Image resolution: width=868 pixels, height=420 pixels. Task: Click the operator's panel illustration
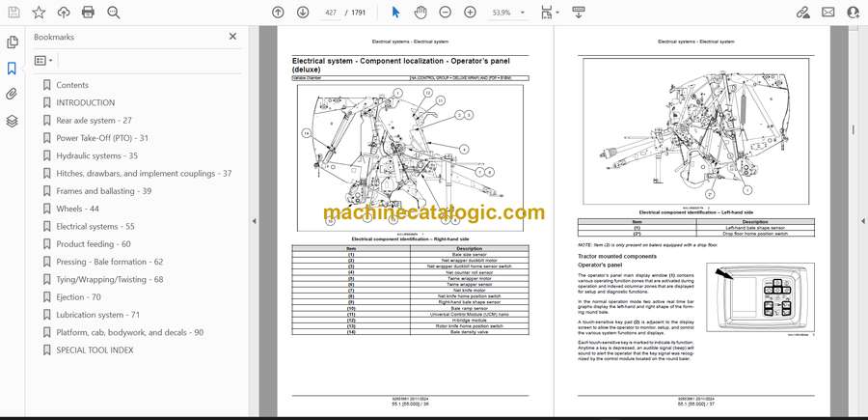(760, 298)
